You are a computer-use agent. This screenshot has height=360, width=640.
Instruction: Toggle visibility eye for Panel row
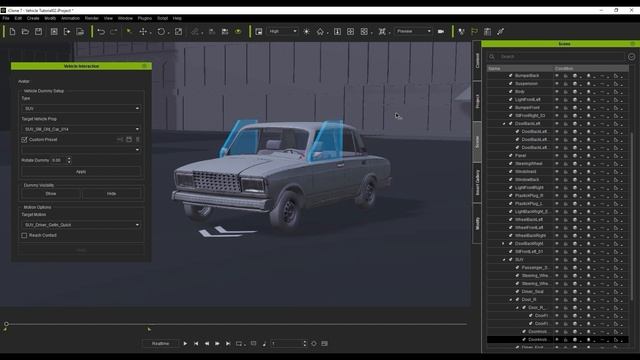pos(557,156)
